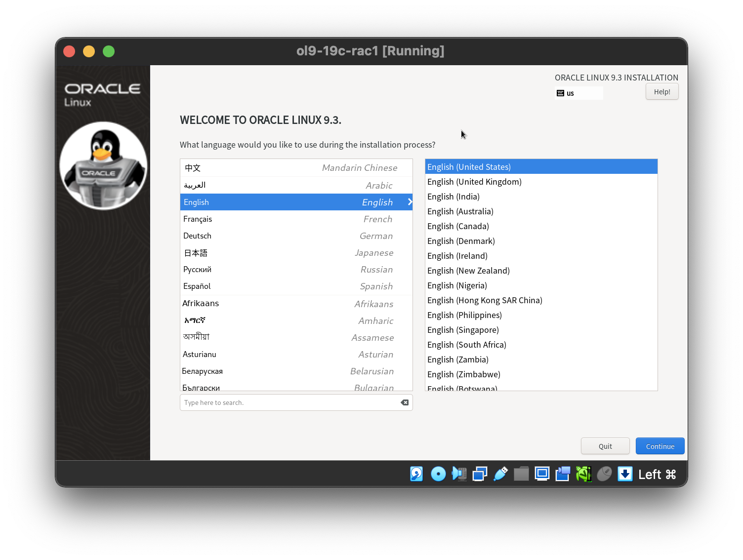
Task: Click the keyboard capture arrow icon
Action: [625, 474]
